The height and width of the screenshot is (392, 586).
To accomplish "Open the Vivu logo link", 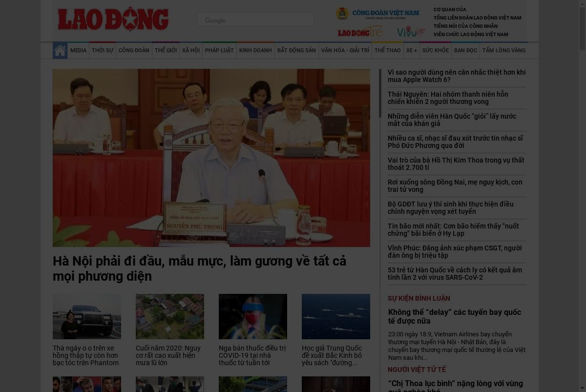I will coord(411,32).
